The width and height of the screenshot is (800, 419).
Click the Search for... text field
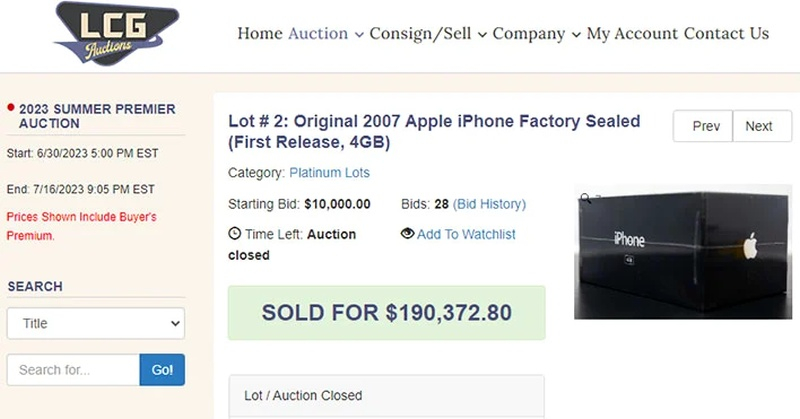pyautogui.click(x=73, y=370)
